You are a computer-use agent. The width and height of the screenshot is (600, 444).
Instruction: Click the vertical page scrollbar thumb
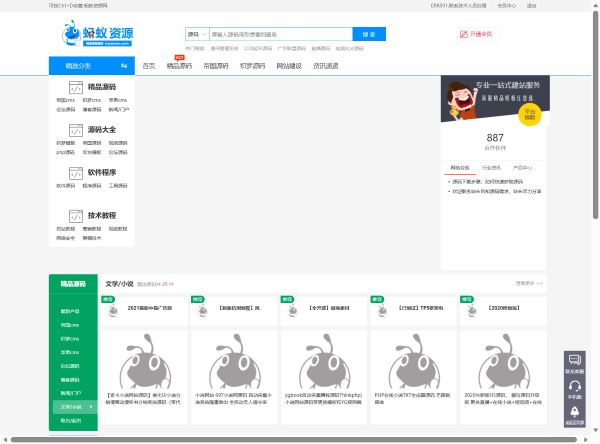coord(596,115)
